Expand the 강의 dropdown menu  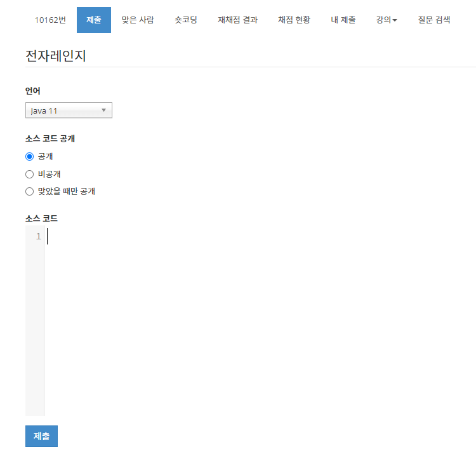[x=387, y=20]
